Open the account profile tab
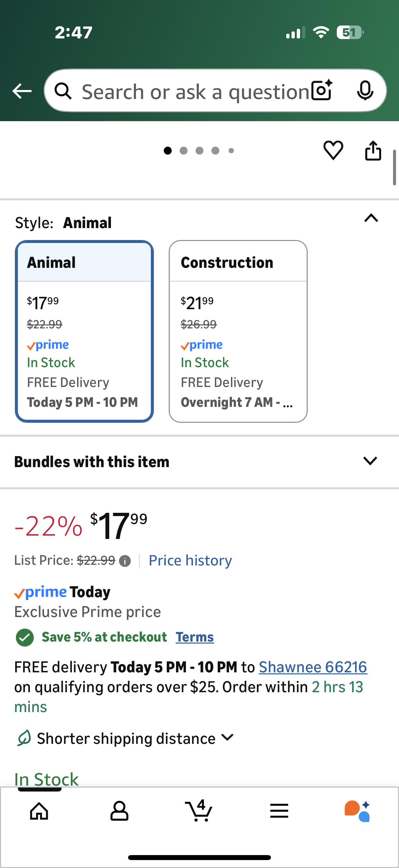This screenshot has height=868, width=399. [119, 810]
